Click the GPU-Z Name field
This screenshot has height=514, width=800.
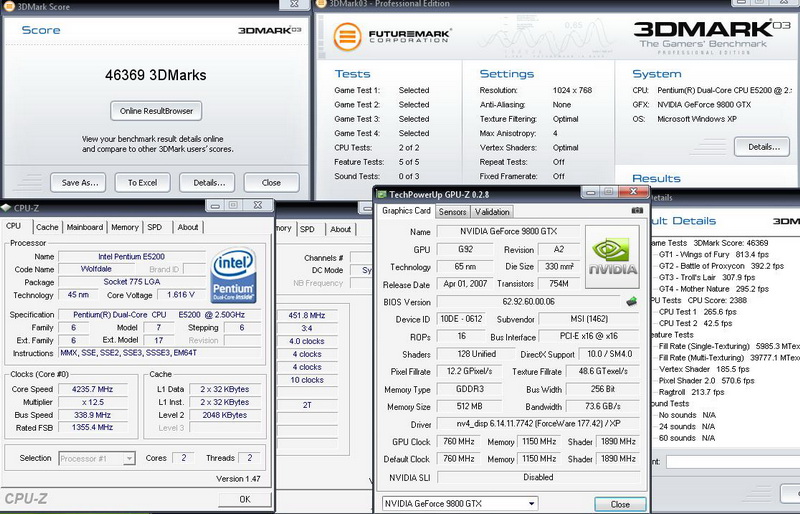[x=508, y=232]
